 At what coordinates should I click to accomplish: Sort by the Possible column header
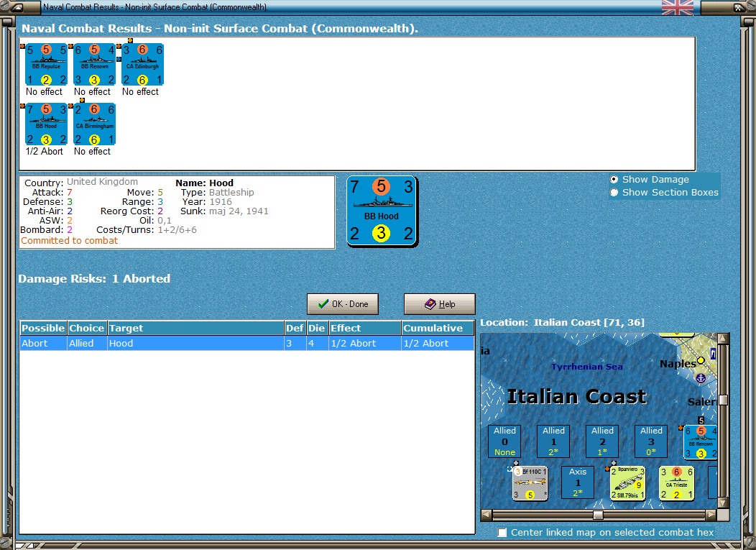[x=43, y=328]
